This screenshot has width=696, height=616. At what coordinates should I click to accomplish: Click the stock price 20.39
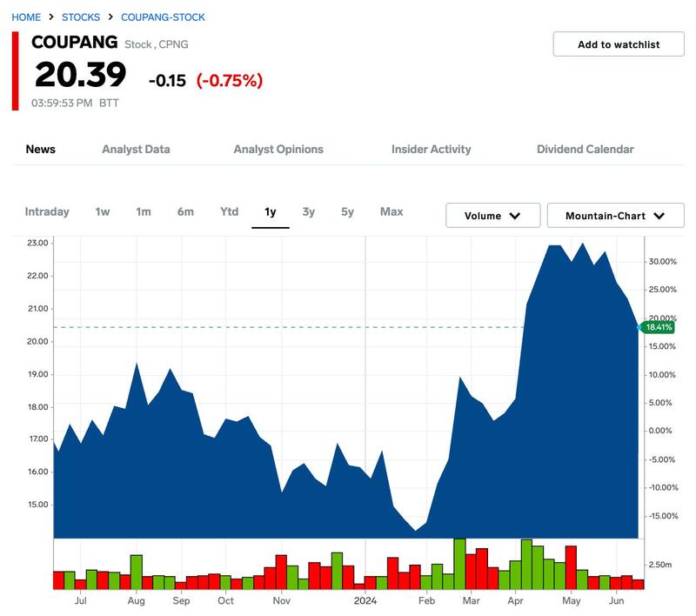click(x=81, y=75)
